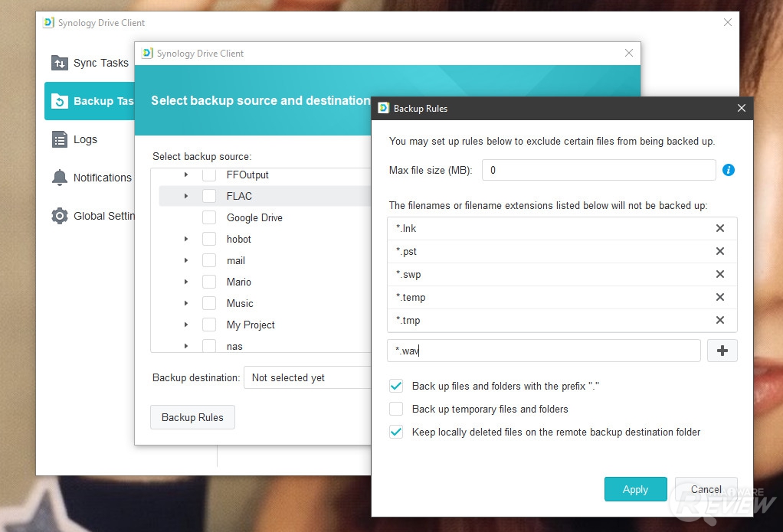Open the Global Settings section
Image resolution: width=783 pixels, height=532 pixels.
point(90,216)
